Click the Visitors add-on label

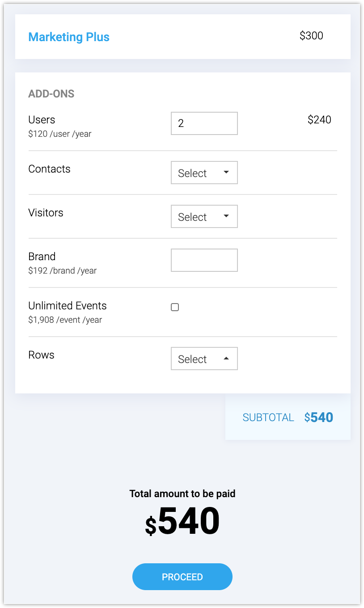pos(46,213)
